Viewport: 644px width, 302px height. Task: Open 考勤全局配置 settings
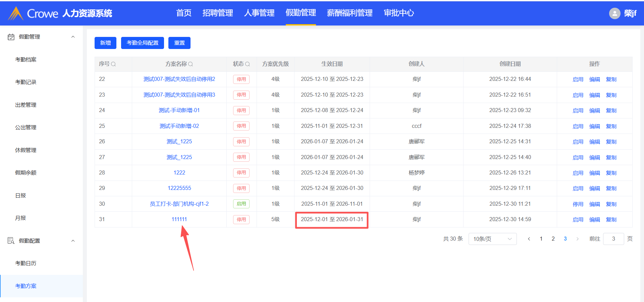tap(143, 43)
